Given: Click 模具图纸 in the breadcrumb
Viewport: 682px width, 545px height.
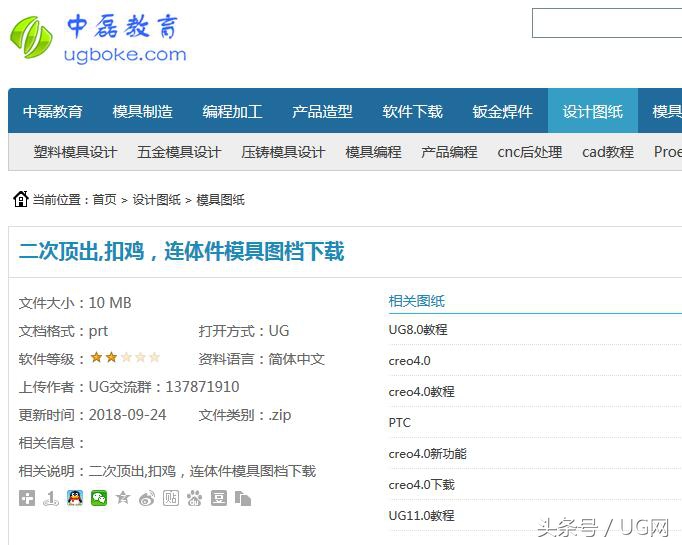Looking at the screenshot, I should 221,200.
